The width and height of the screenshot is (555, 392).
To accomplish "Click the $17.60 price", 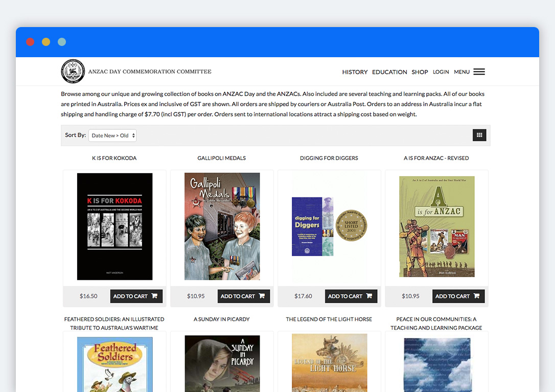I will [304, 296].
